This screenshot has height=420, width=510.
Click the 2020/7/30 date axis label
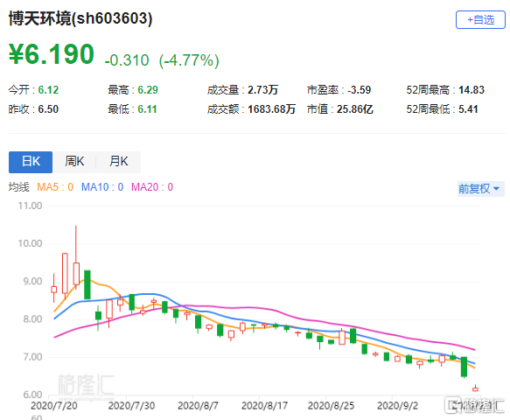[x=131, y=406]
